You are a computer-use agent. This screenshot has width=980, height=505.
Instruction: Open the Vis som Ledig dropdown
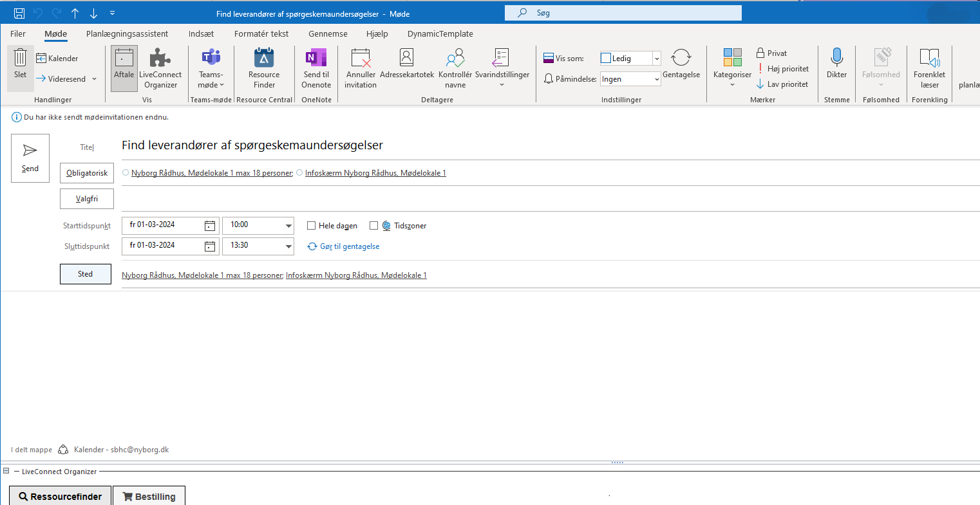(x=656, y=59)
